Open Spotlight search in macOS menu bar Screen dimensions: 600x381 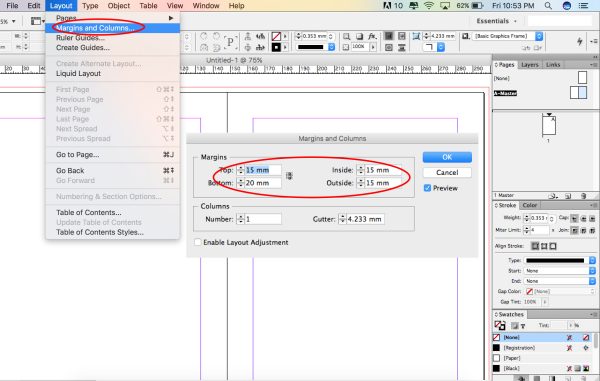tap(548, 6)
